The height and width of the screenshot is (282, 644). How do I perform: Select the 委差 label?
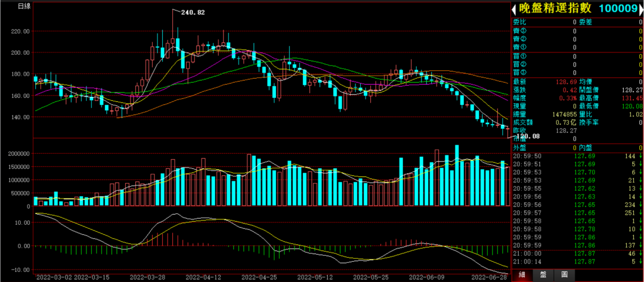coord(586,22)
